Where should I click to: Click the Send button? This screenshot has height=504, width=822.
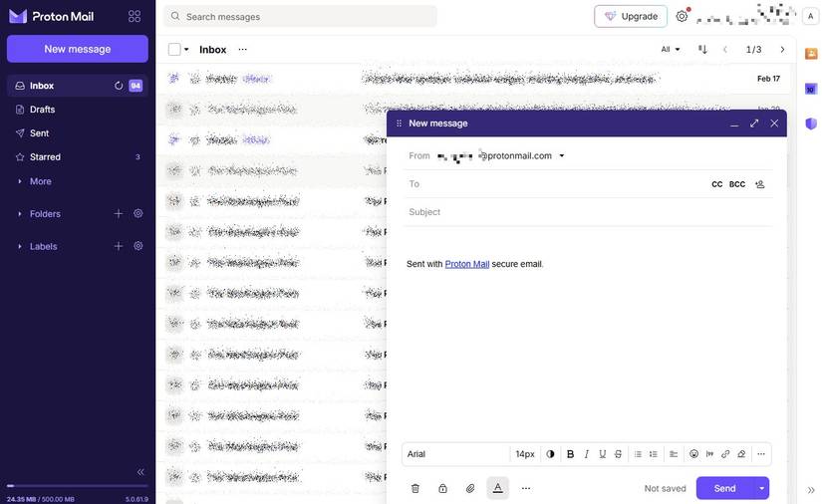(x=725, y=488)
